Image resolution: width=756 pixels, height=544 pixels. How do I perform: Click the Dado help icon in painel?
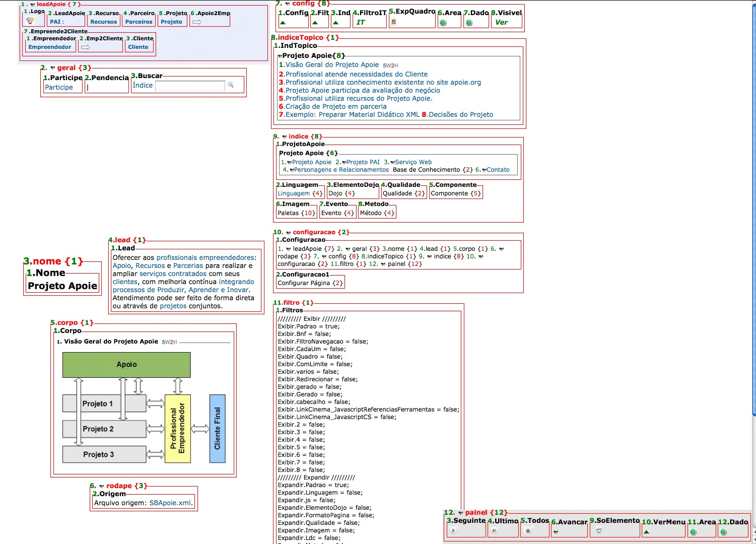[x=724, y=532]
